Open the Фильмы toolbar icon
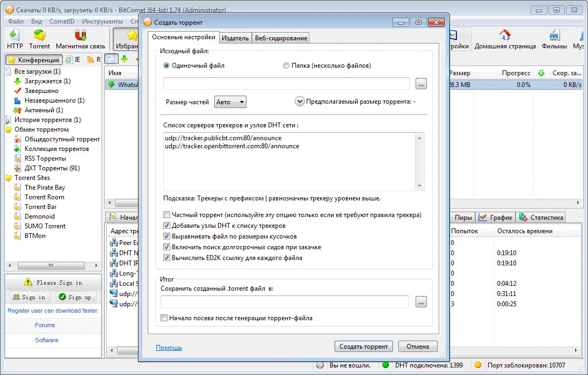This screenshot has height=375, width=588. [554, 39]
